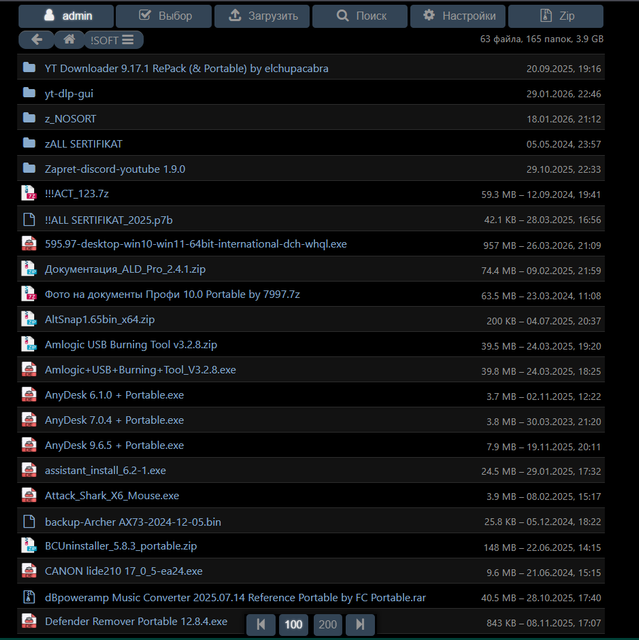
Task: Click the zip icon of AltSnap1.65bin_x64.zip
Action: pyautogui.click(x=29, y=319)
